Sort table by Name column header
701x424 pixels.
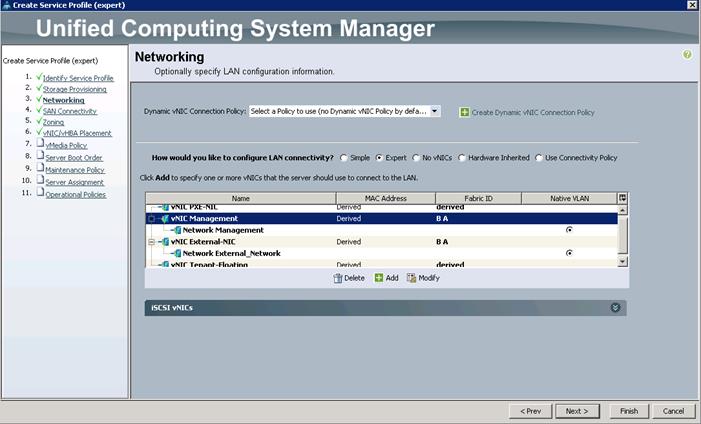(x=241, y=198)
